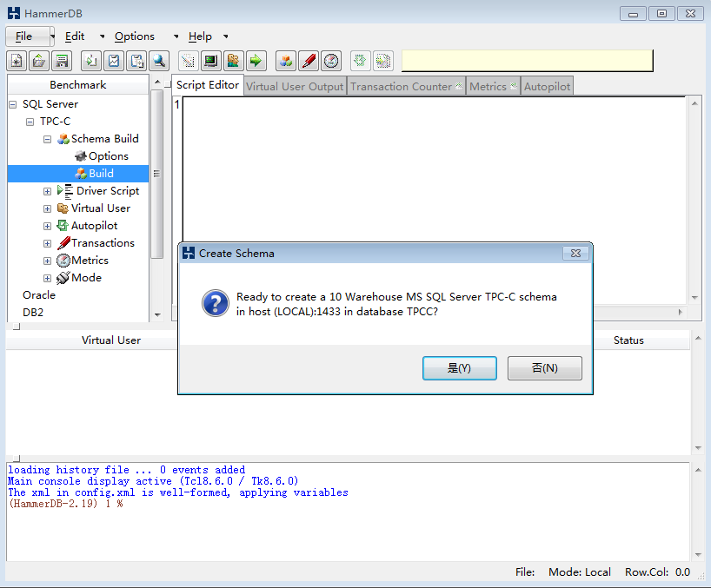Open the Edit menu
Image resolution: width=711 pixels, height=588 pixels.
75,36
